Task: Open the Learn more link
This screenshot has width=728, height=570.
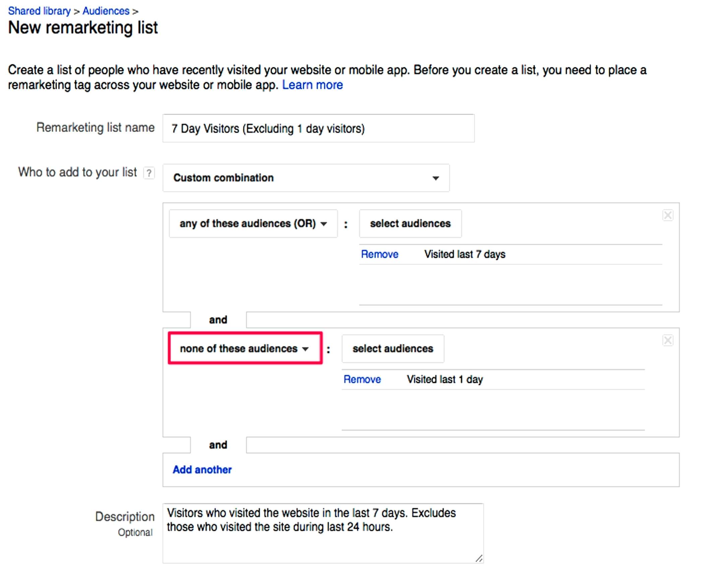Action: click(x=312, y=85)
